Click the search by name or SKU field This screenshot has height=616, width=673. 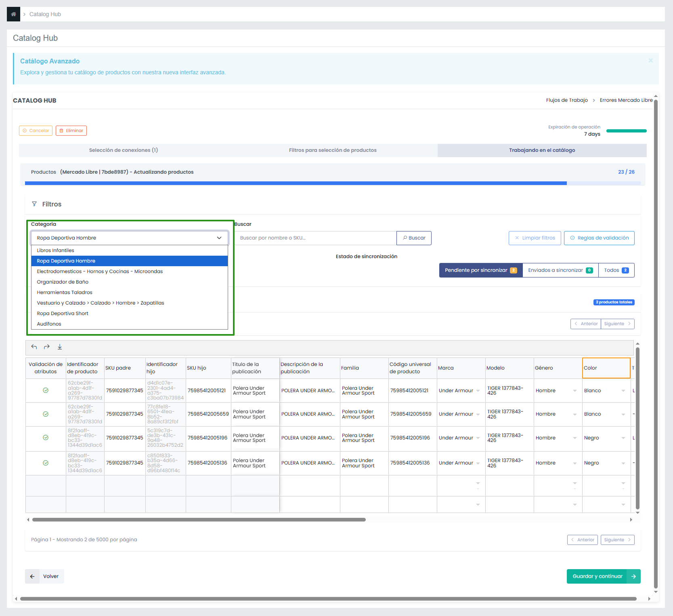click(x=316, y=238)
